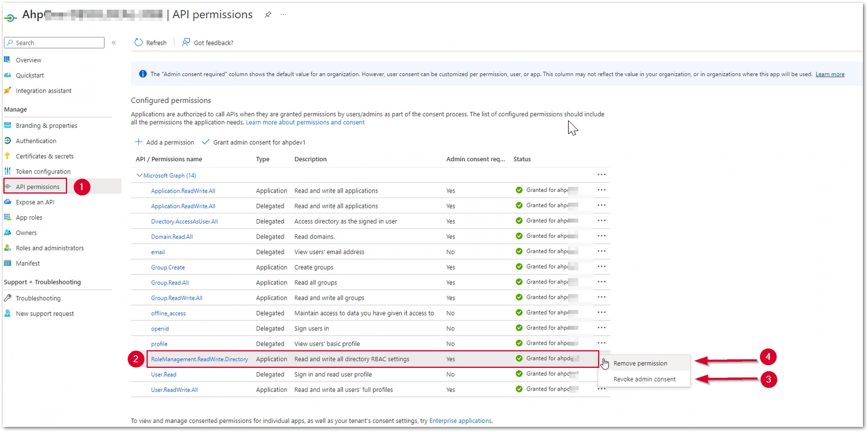
Task: Open Learn more link in info banner
Action: [830, 74]
